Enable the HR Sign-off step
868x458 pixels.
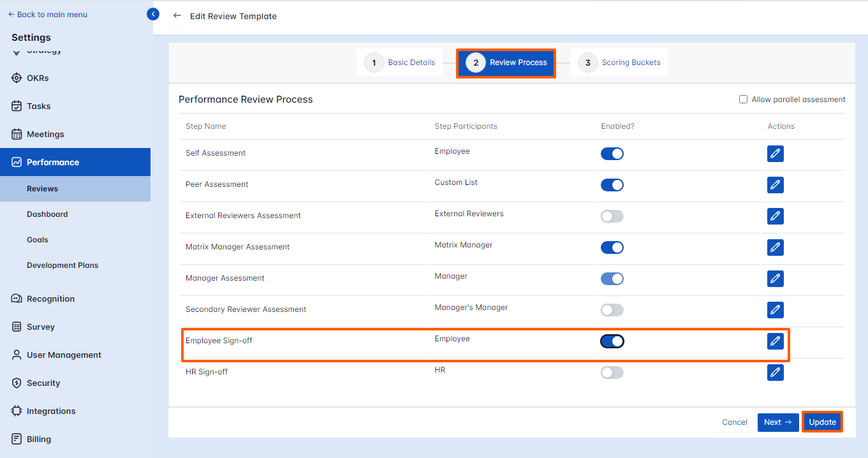(x=612, y=372)
